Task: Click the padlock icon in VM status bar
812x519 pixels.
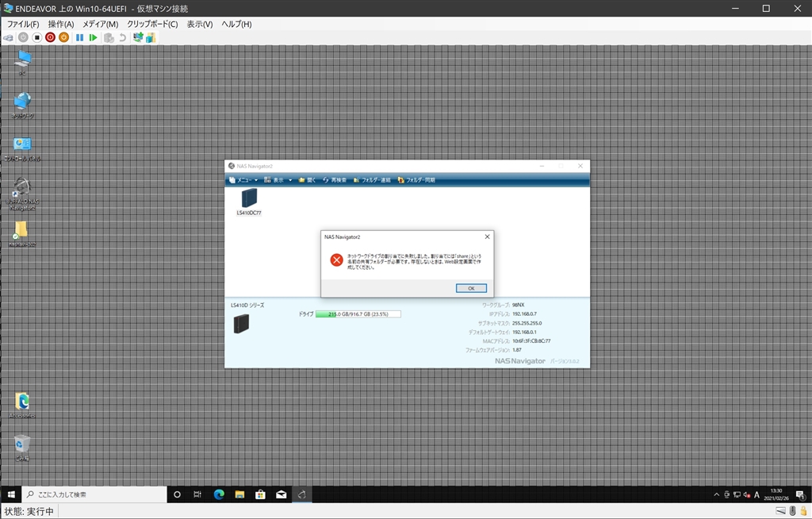Action: [x=803, y=511]
